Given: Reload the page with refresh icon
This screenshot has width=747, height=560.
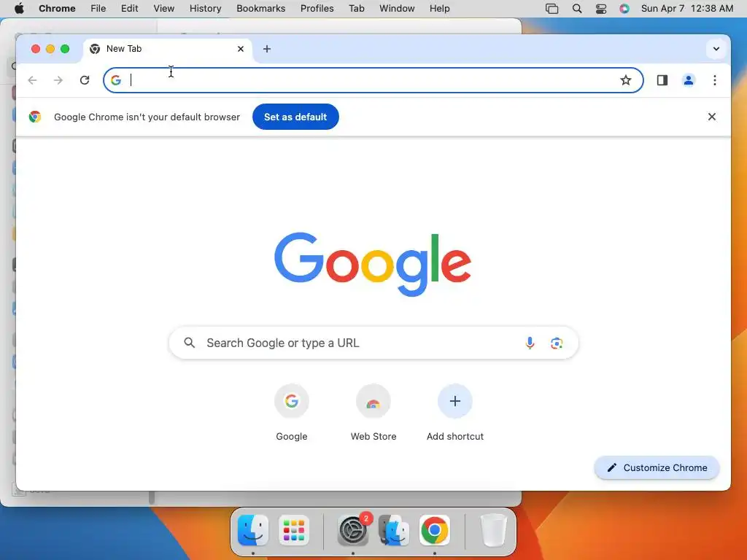Looking at the screenshot, I should click(85, 80).
